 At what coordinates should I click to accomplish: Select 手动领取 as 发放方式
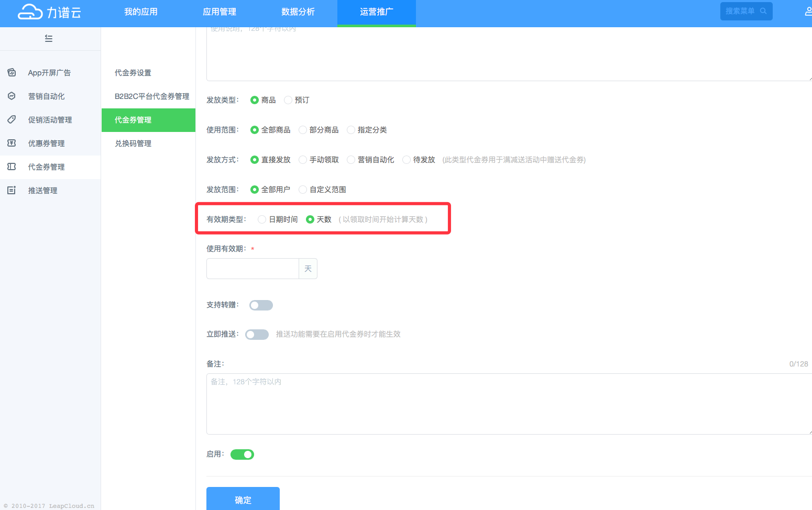coord(303,160)
